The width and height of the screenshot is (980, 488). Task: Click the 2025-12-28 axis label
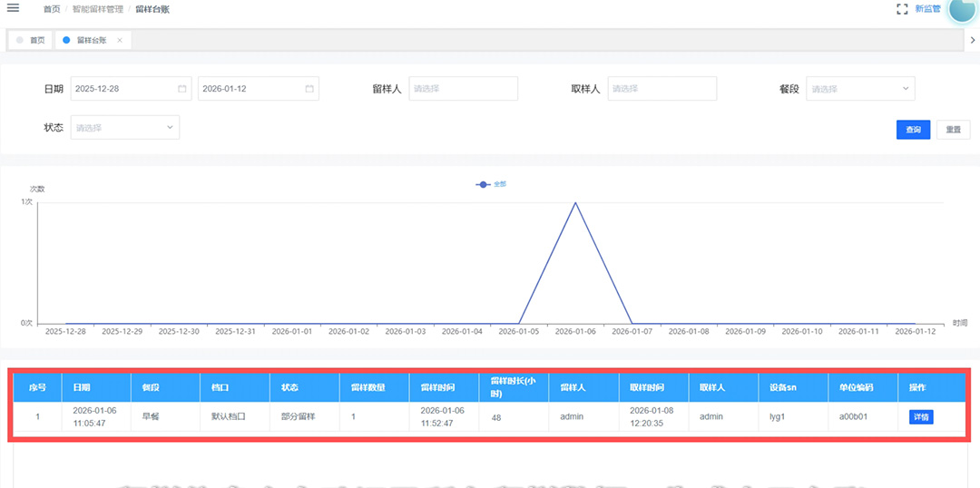pyautogui.click(x=65, y=331)
